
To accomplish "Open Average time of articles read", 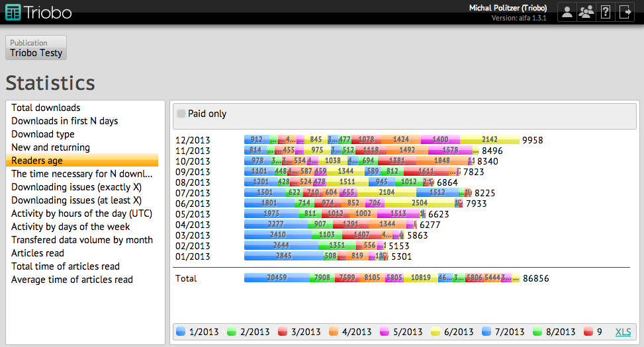I will pyautogui.click(x=71, y=280).
